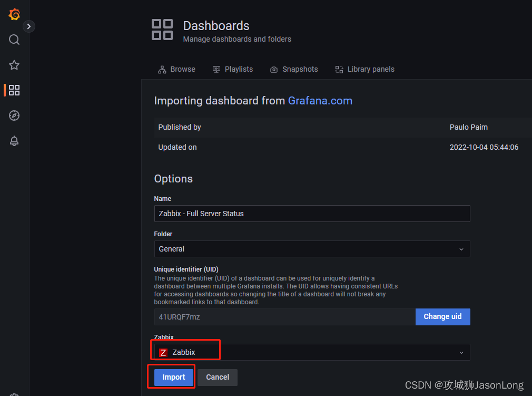Viewport: 532px width, 396px height.
Task: Click the Dashboards grid icon in sidebar
Action: point(14,90)
